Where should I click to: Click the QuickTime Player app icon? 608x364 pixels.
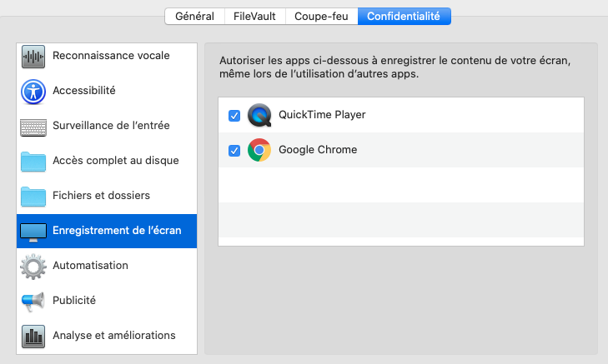[x=259, y=116]
